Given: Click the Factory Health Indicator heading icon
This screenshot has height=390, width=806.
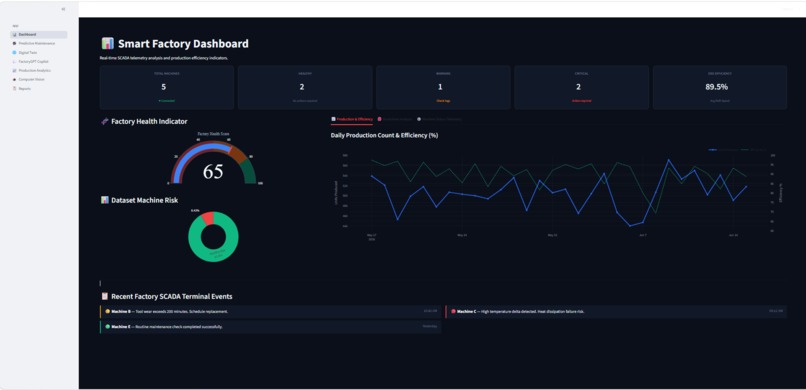Looking at the screenshot, I should (x=105, y=122).
